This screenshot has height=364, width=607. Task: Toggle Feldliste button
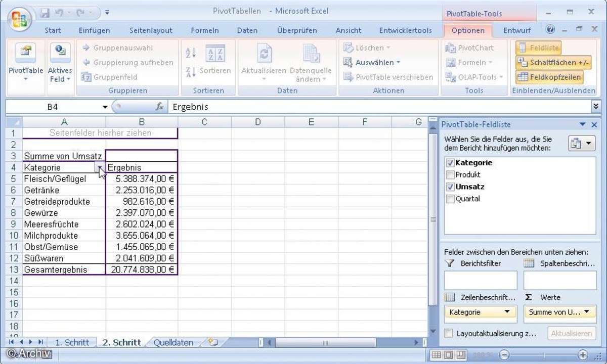[538, 48]
